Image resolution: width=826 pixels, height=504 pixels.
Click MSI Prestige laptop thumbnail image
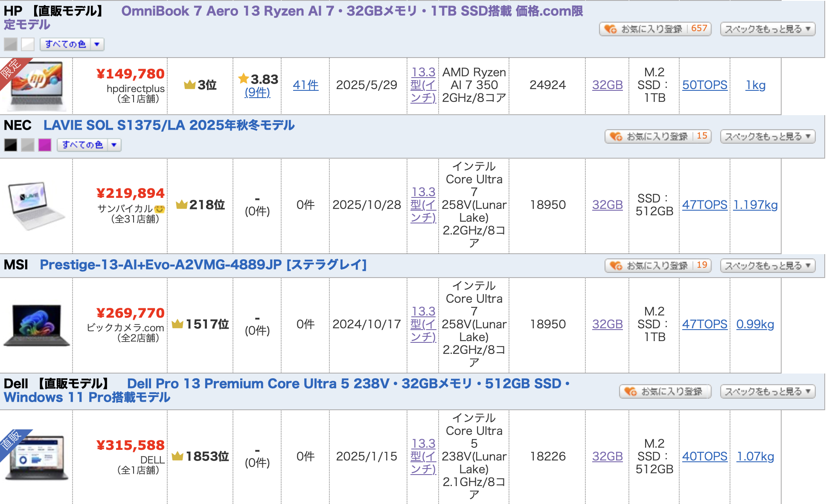[37, 325]
